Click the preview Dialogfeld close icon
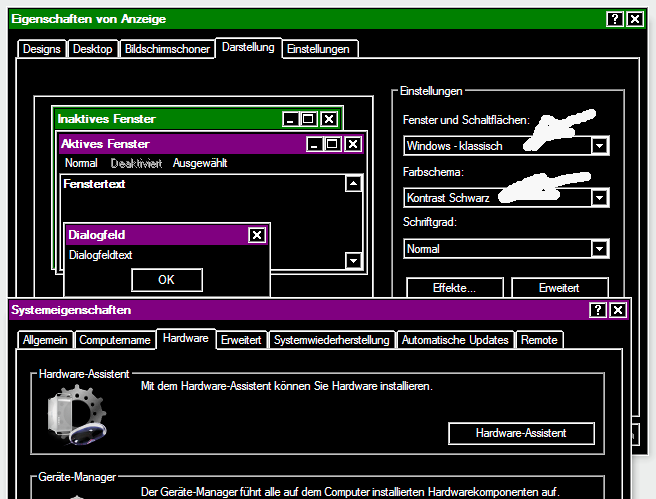The image size is (656, 499). click(257, 235)
